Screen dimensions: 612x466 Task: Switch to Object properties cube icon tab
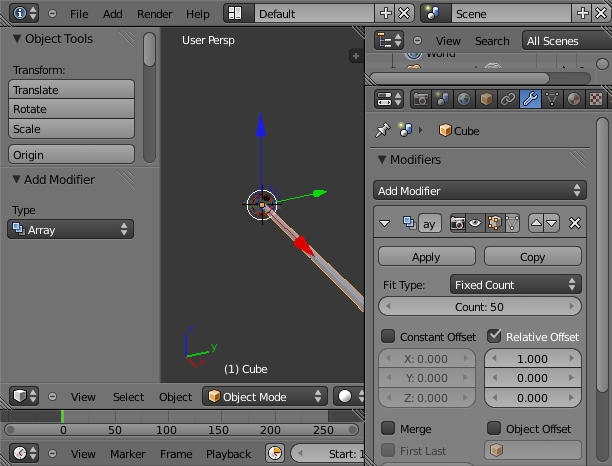click(486, 99)
